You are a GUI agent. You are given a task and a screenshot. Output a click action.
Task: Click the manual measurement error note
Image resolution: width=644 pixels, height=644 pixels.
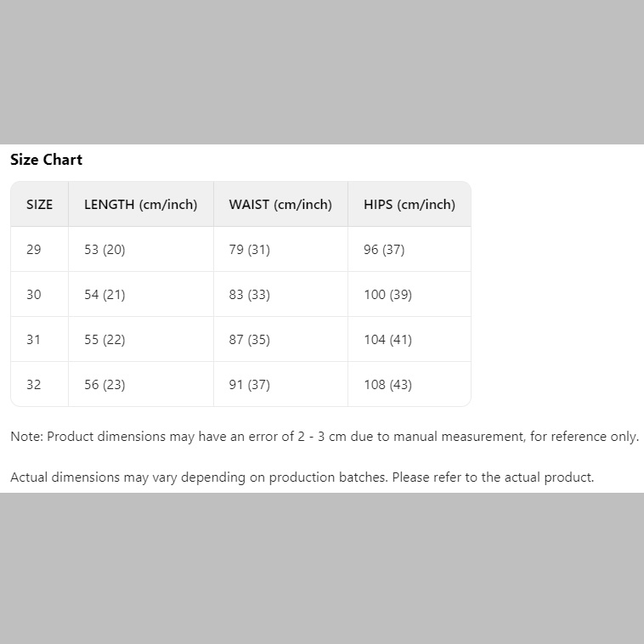click(x=324, y=436)
